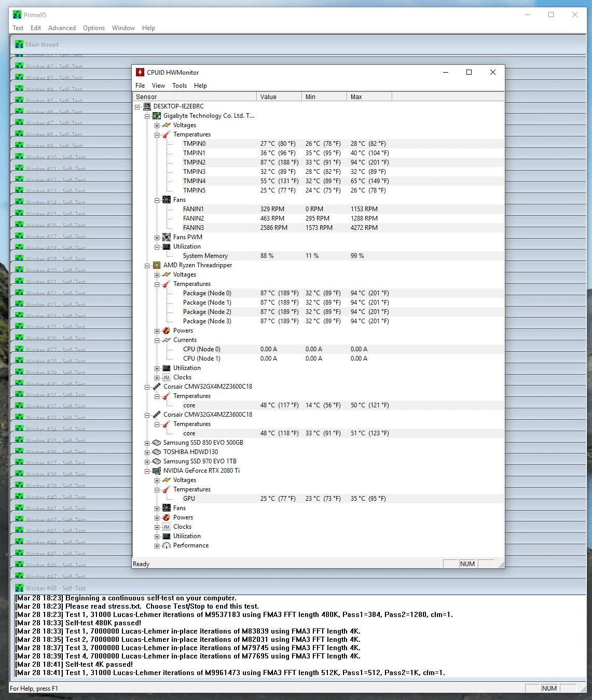Click the Sensor column header
This screenshot has width=592, height=700.
(x=195, y=97)
